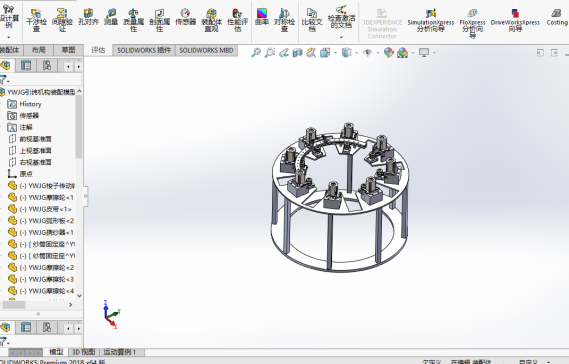569x364 pixels.
Task: Select the 评估 ribbon tab
Action: pyautogui.click(x=98, y=50)
